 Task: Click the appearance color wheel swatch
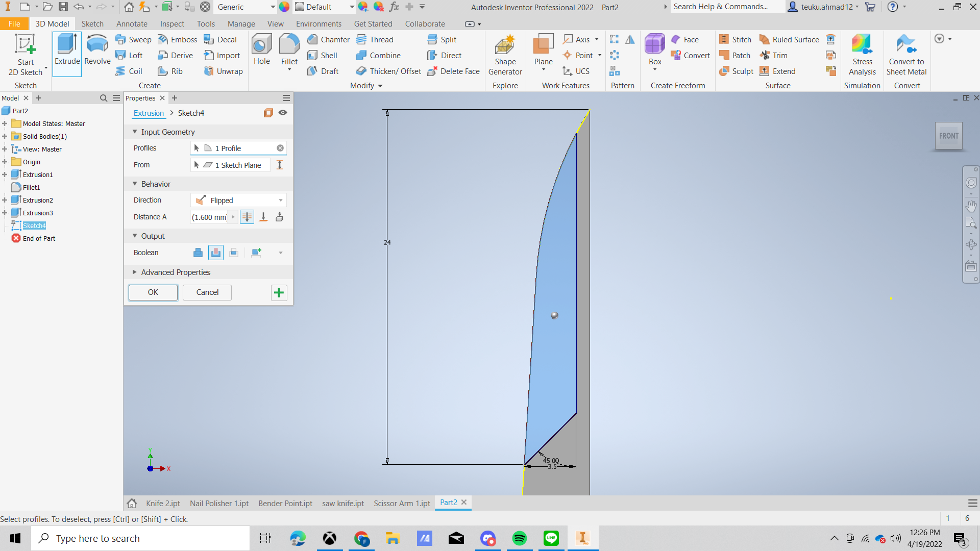point(284,7)
